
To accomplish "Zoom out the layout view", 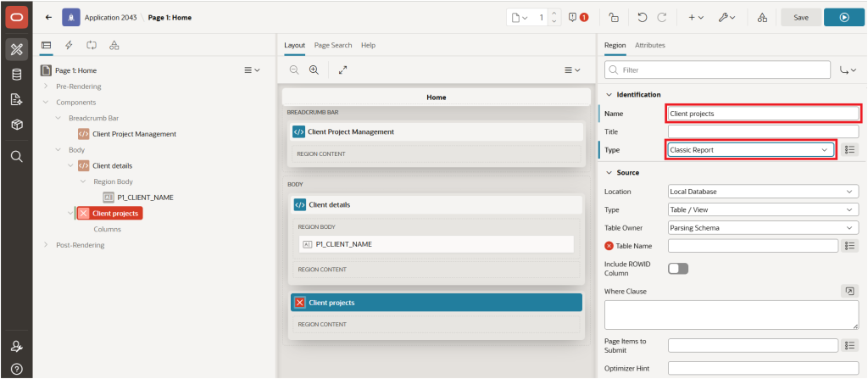I will coord(294,70).
